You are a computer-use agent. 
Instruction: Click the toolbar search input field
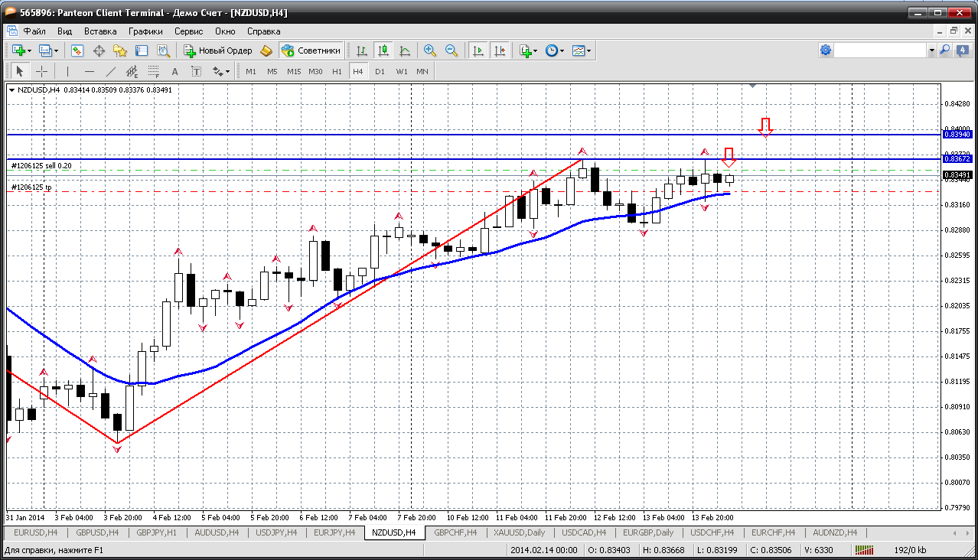point(880,50)
